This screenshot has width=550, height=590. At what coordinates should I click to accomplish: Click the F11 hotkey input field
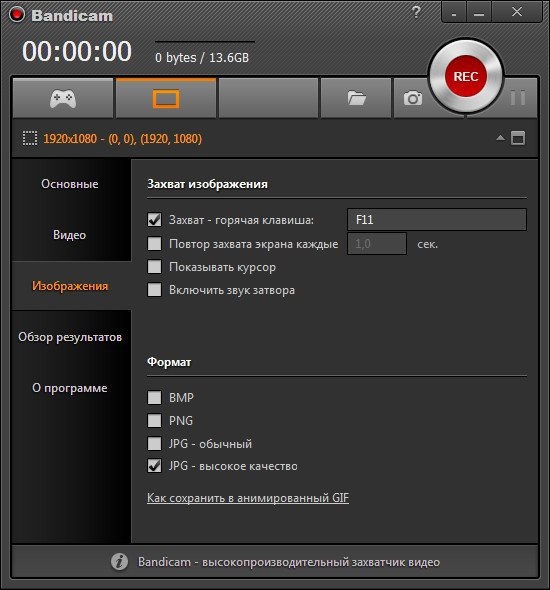tap(437, 219)
